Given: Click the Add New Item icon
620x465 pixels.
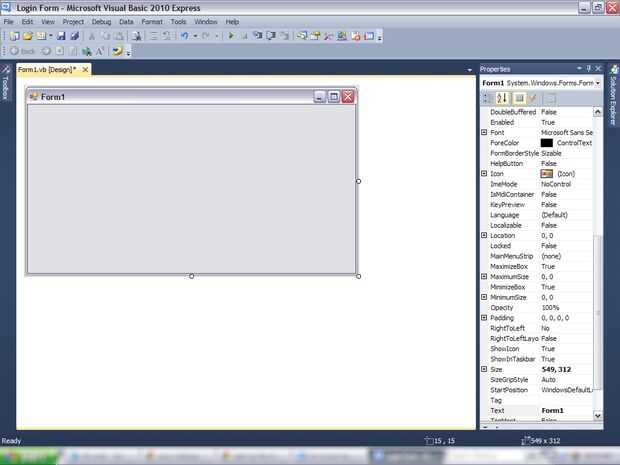Looking at the screenshot, I should point(41,36).
